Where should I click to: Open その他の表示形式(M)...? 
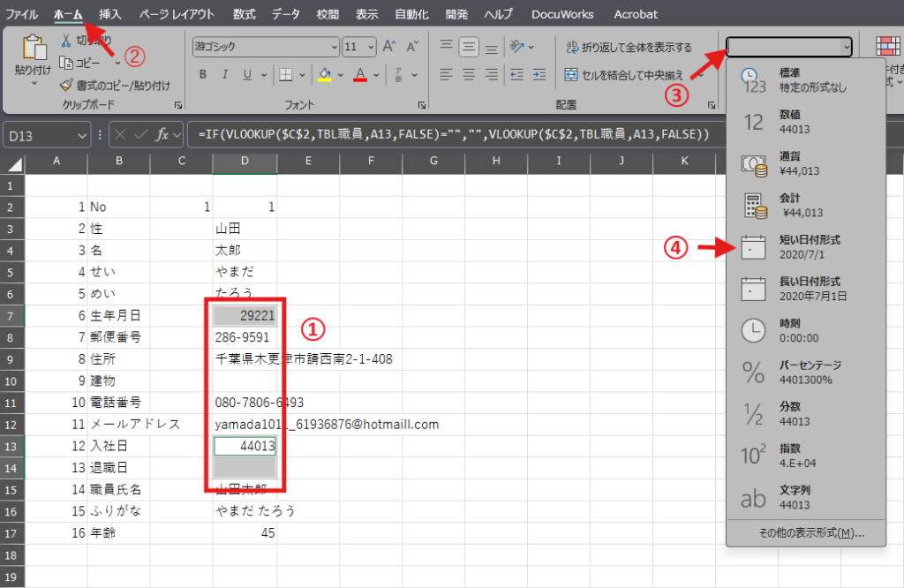812,532
